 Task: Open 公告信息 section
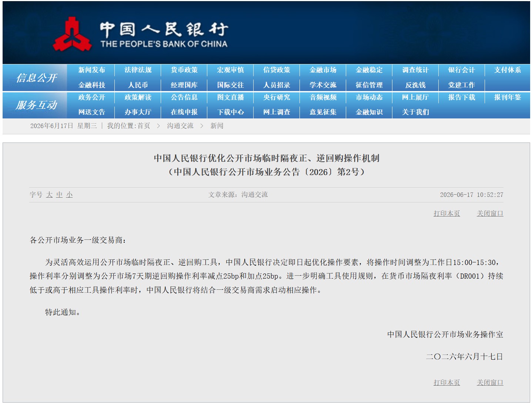pyautogui.click(x=184, y=97)
